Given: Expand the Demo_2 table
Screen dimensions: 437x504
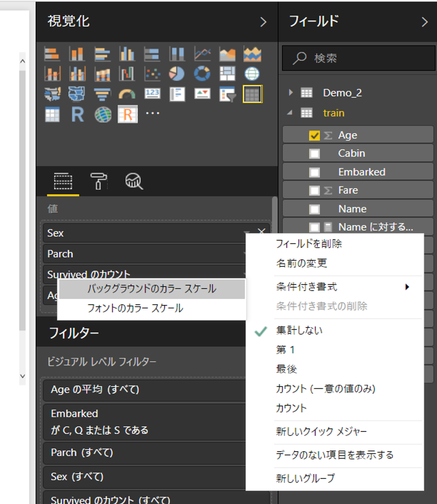Looking at the screenshot, I should 291,92.
